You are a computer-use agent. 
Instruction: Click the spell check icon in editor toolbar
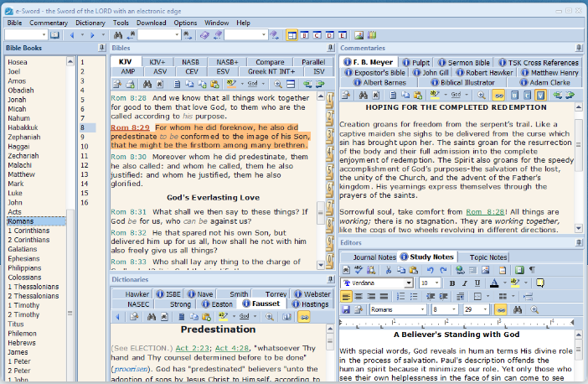358,270
